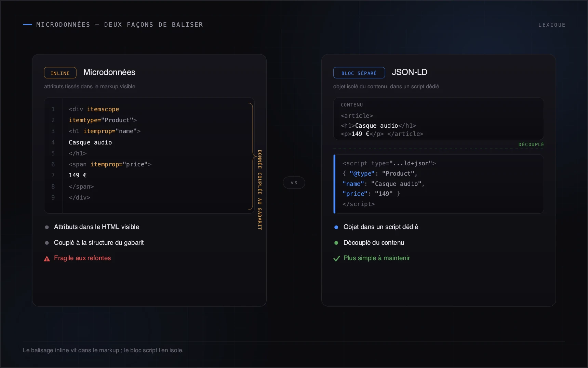The height and width of the screenshot is (368, 588).
Task: Click the orange curly bracket beside the code
Action: coord(252,156)
